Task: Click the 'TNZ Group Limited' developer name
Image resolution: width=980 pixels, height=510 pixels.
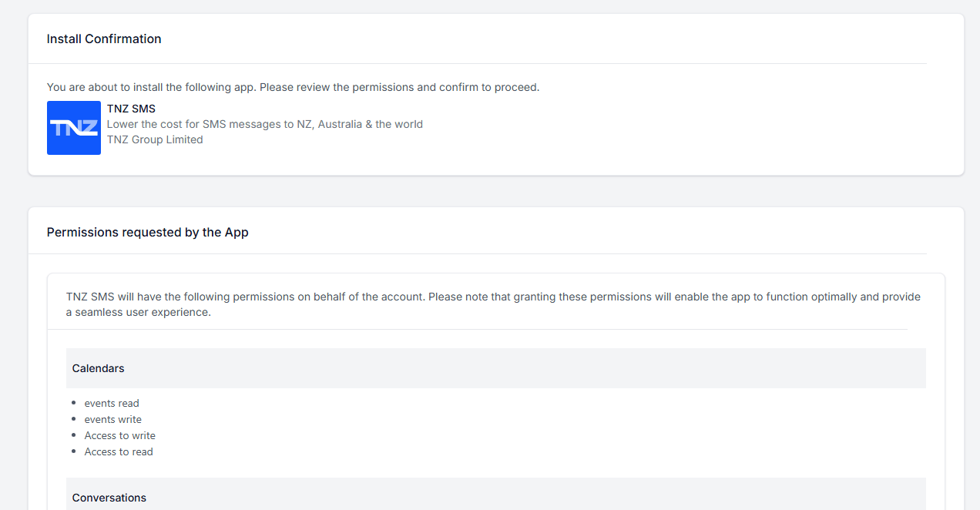Action: tap(155, 139)
